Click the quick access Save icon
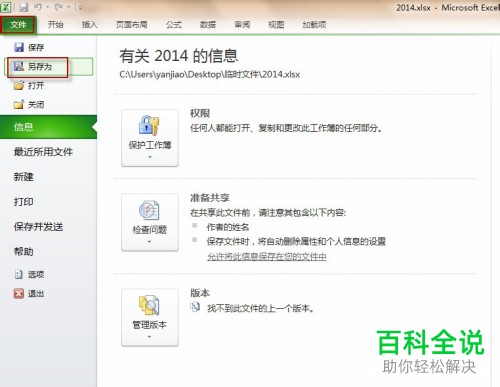 pos(23,7)
